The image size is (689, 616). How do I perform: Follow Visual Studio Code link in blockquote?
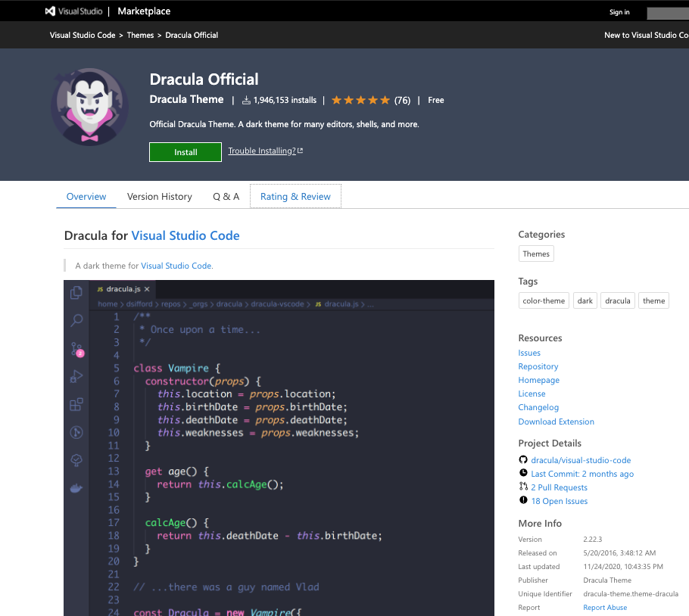(x=176, y=266)
